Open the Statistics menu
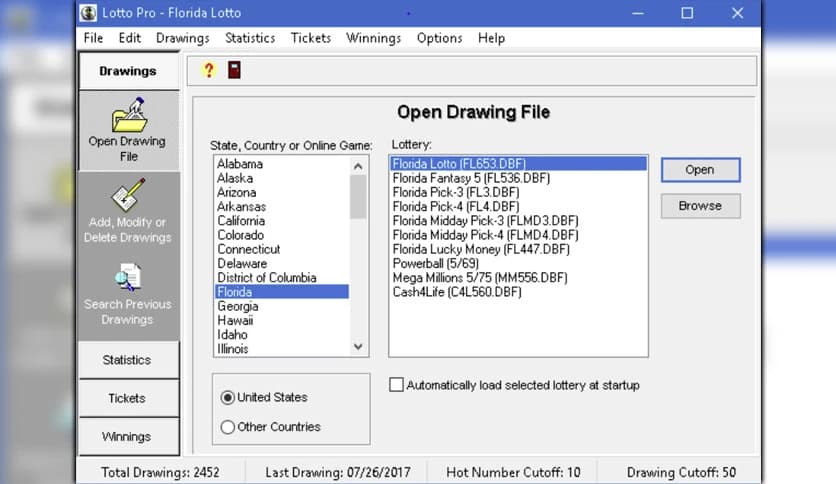The width and height of the screenshot is (836, 484). click(x=250, y=38)
